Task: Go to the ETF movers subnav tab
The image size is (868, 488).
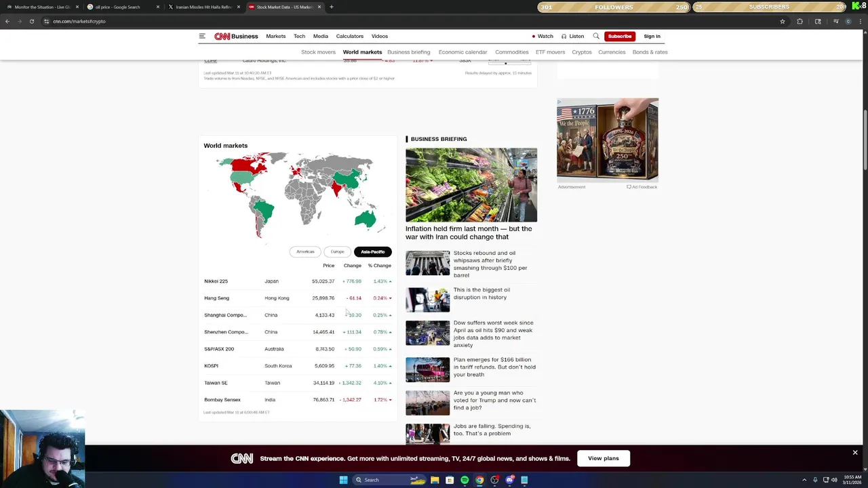Action: coord(550,52)
